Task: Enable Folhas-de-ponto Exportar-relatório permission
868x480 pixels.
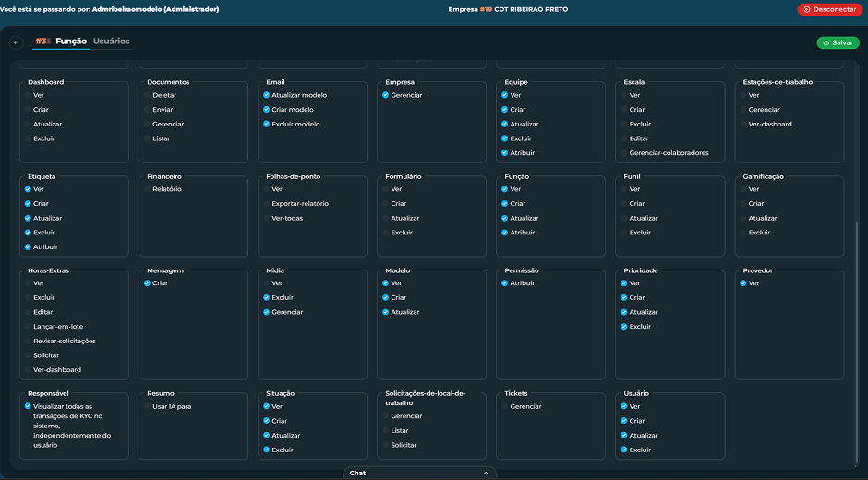Action: (x=266, y=204)
